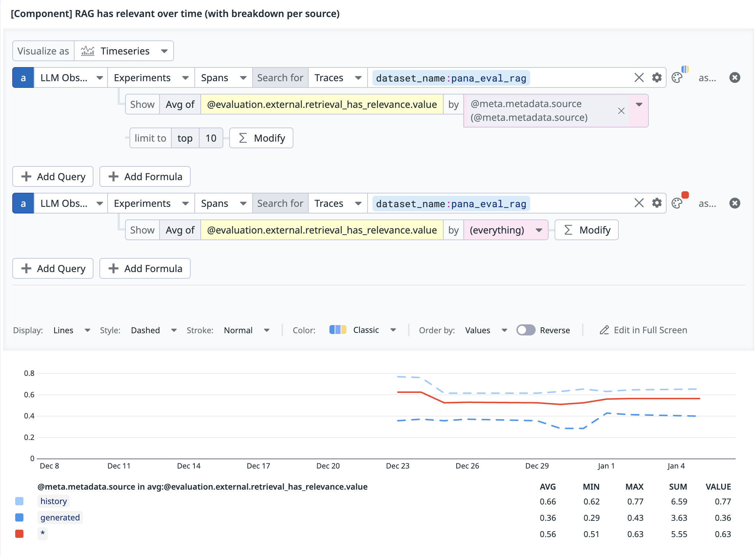Clear the second query's search filter X
Image resolution: width=756 pixels, height=556 pixels.
(x=639, y=203)
